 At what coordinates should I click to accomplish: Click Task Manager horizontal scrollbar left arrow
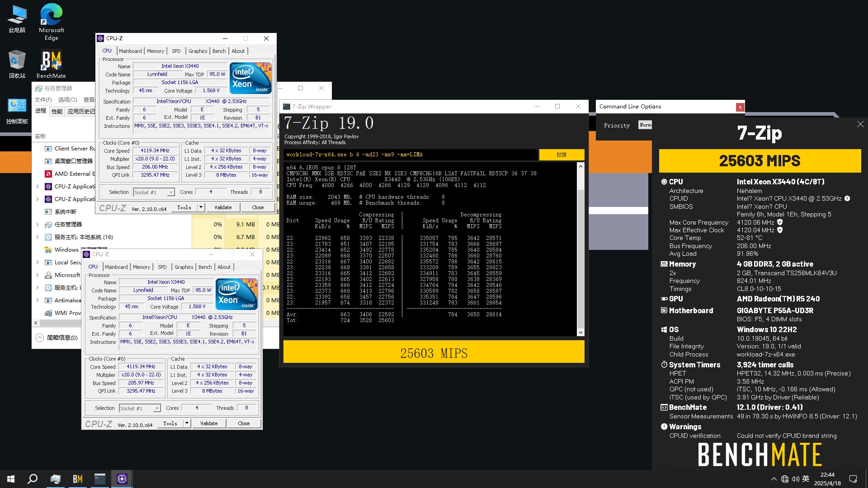coord(36,323)
